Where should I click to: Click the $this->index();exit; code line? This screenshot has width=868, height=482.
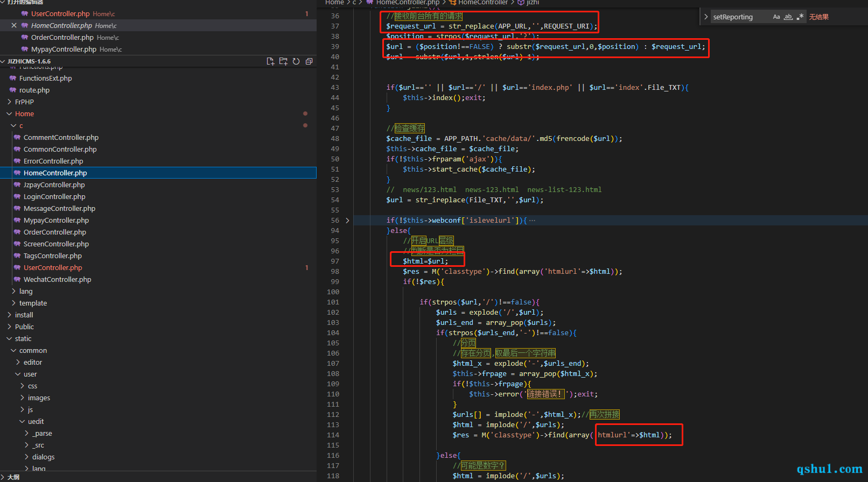tap(444, 98)
